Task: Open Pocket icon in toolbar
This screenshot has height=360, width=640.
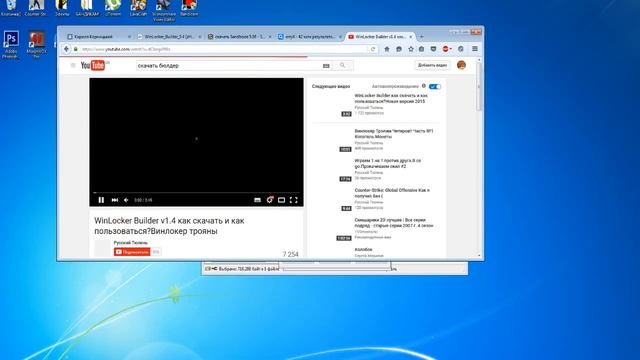Action: click(433, 49)
